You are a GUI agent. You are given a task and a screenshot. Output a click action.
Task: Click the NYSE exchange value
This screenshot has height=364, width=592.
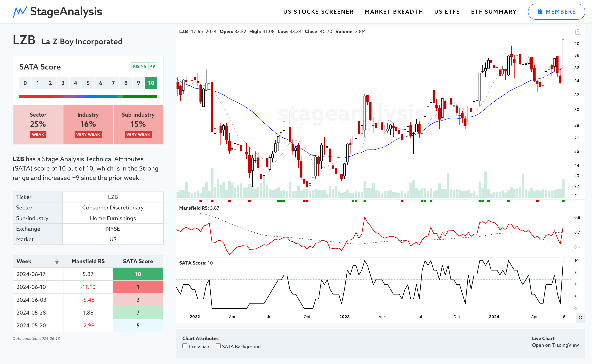(x=113, y=229)
